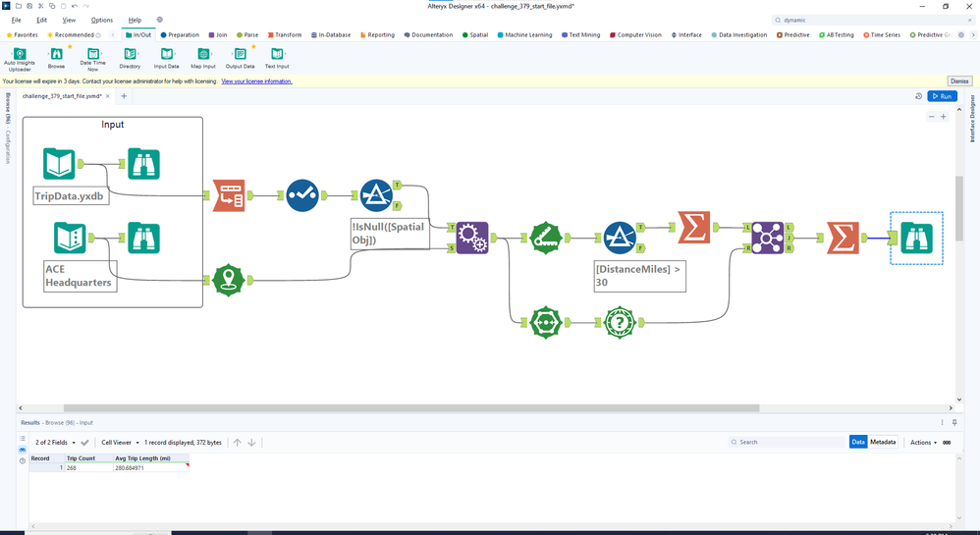Select the TripData.yxdb Input Data node
This screenshot has height=535, width=980.
59,164
